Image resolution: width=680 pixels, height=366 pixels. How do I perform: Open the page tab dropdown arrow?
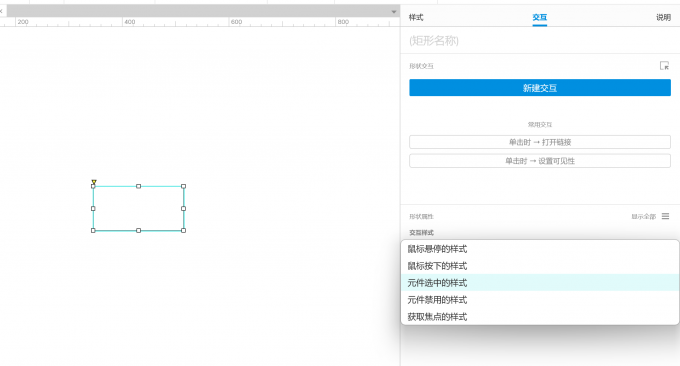coord(393,12)
